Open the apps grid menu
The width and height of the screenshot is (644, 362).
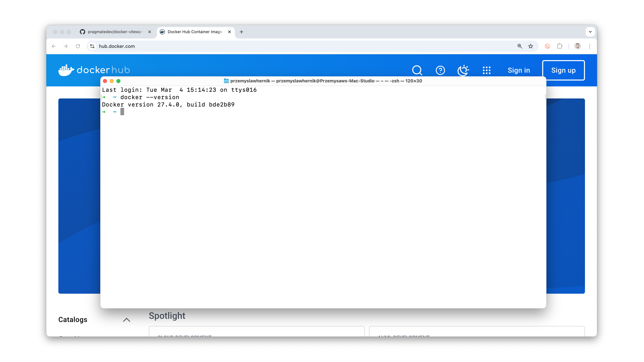coord(487,70)
